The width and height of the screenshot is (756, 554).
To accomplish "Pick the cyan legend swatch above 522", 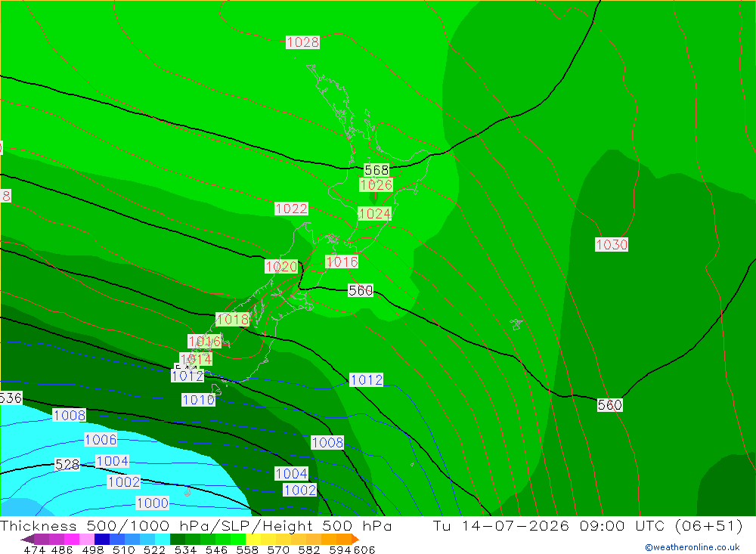I will 163,539.
